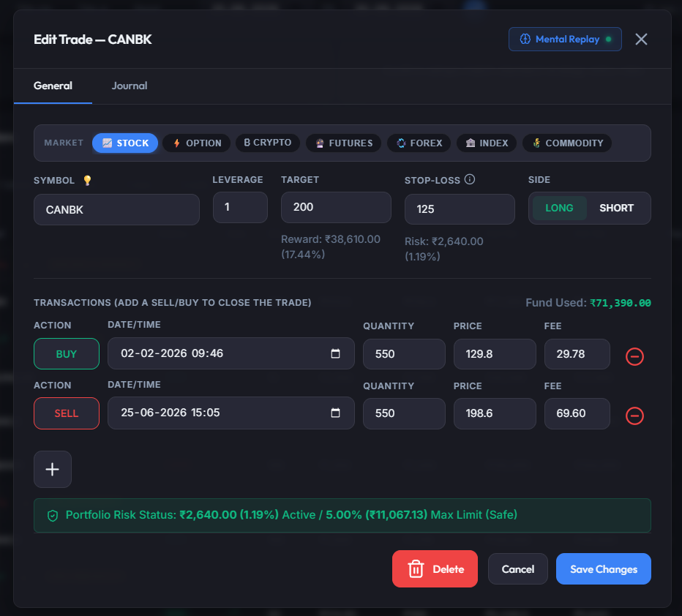
Task: Set trade side to LONG
Action: [559, 209]
